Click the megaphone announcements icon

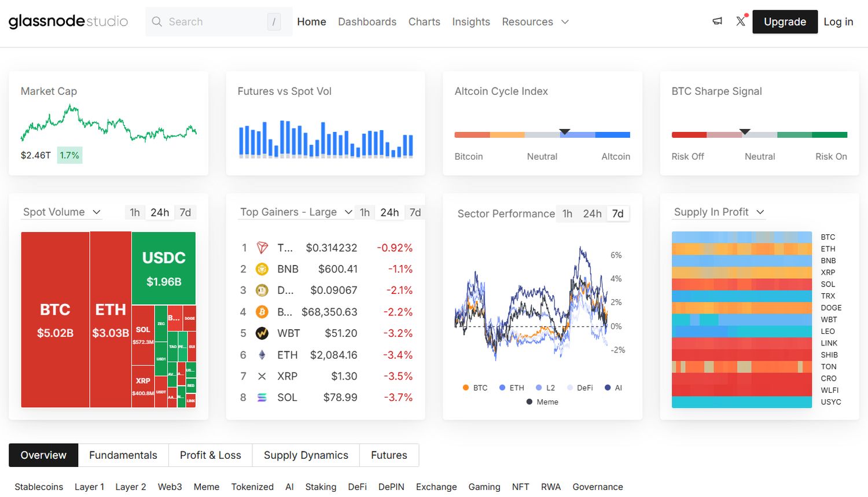pyautogui.click(x=717, y=21)
